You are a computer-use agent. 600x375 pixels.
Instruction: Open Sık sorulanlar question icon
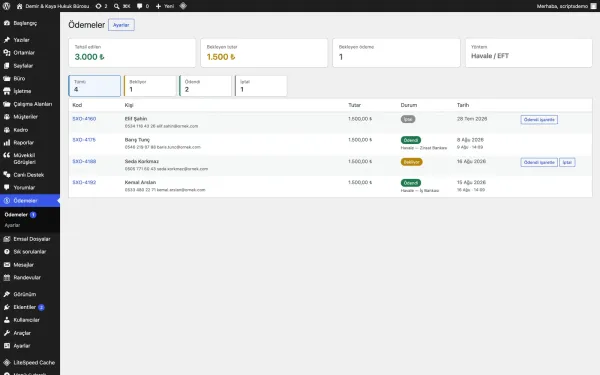[7, 252]
